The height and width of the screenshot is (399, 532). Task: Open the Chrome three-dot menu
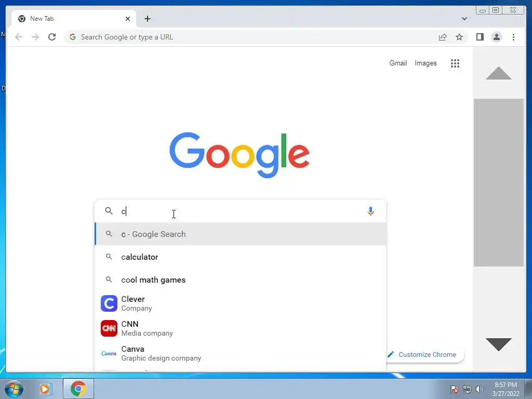click(513, 37)
